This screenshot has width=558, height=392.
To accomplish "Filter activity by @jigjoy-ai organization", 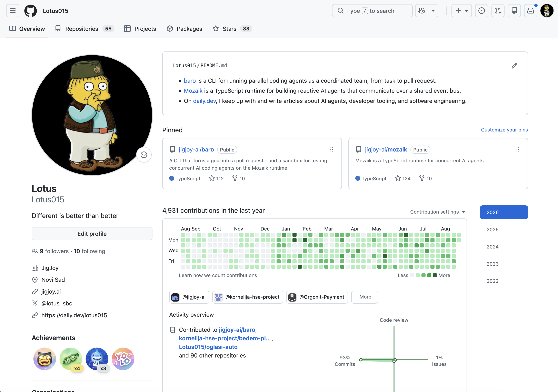I will coord(189,297).
